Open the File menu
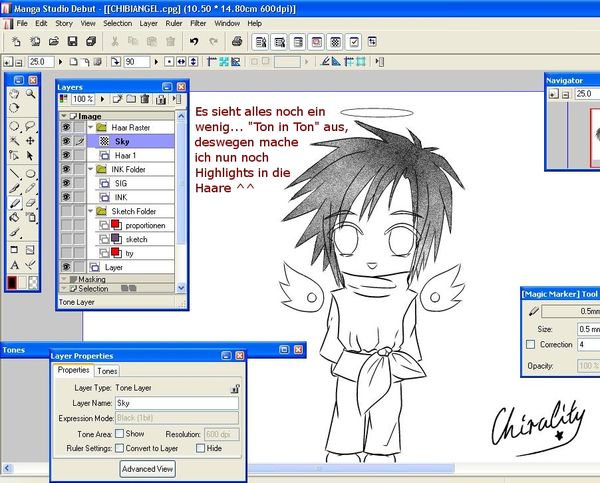 click(22, 23)
